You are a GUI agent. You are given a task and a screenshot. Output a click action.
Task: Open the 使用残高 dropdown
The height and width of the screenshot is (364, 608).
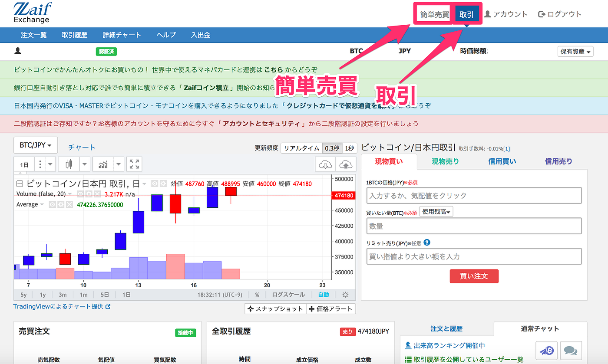point(436,212)
